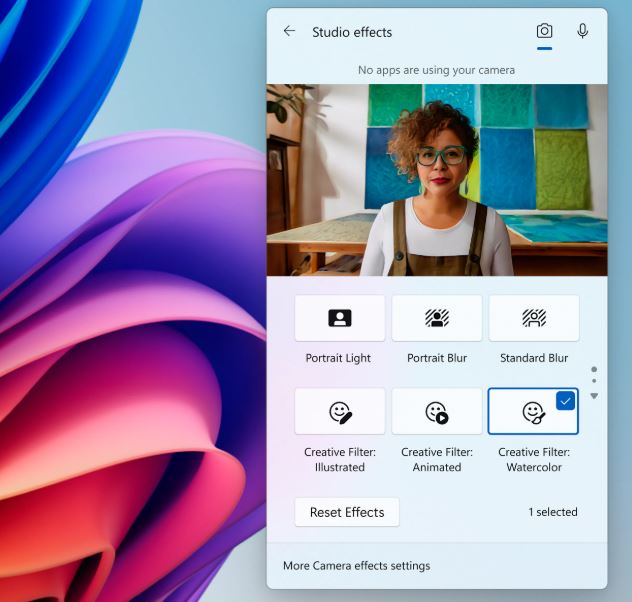Click the Watercolor filter smiley brush icon
The height and width of the screenshot is (602, 632).
pyautogui.click(x=533, y=412)
